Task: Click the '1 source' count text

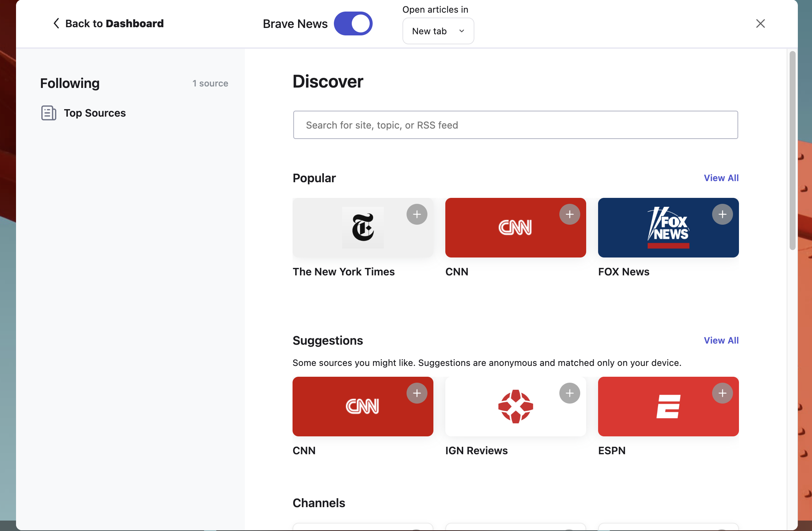Action: tap(210, 83)
